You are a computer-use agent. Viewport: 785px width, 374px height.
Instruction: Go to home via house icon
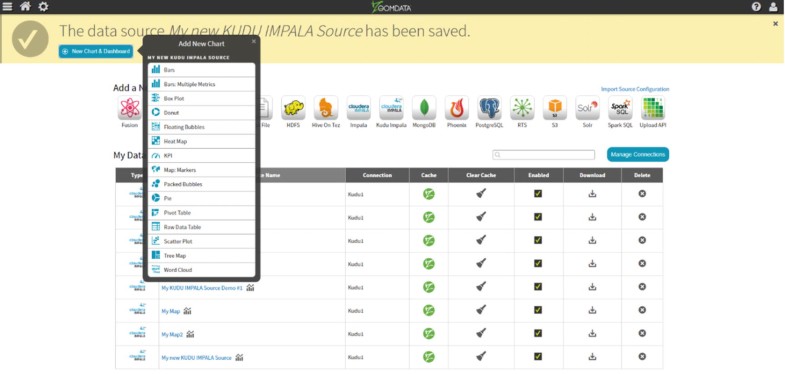click(25, 7)
